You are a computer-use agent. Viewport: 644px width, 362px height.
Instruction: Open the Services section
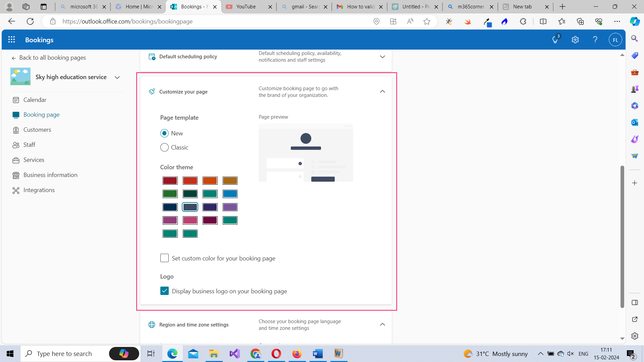(34, 160)
